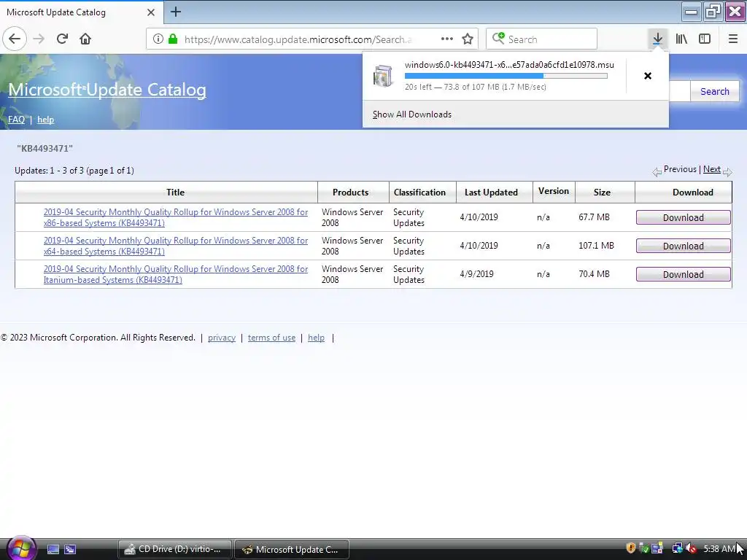Screen dimensions: 747x560
Task: Switch to CD Drive (D:) virtio taskbar window
Action: tap(175, 550)
